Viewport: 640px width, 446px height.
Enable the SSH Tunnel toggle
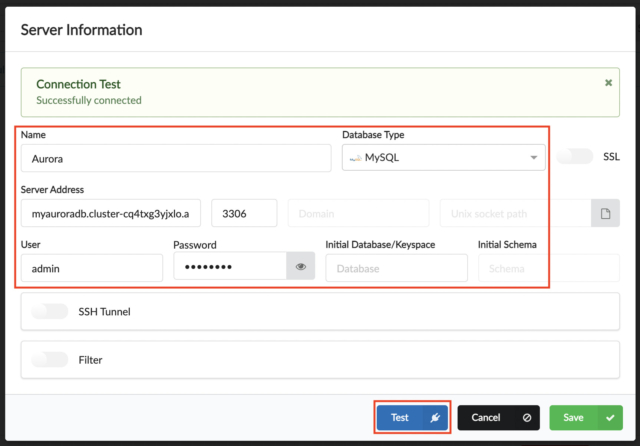[x=50, y=311]
